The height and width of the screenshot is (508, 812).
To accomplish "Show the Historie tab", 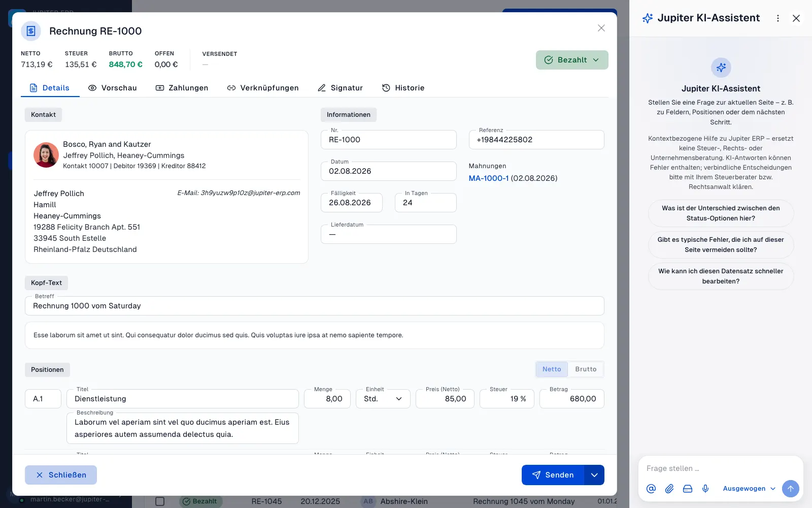I will tap(403, 88).
